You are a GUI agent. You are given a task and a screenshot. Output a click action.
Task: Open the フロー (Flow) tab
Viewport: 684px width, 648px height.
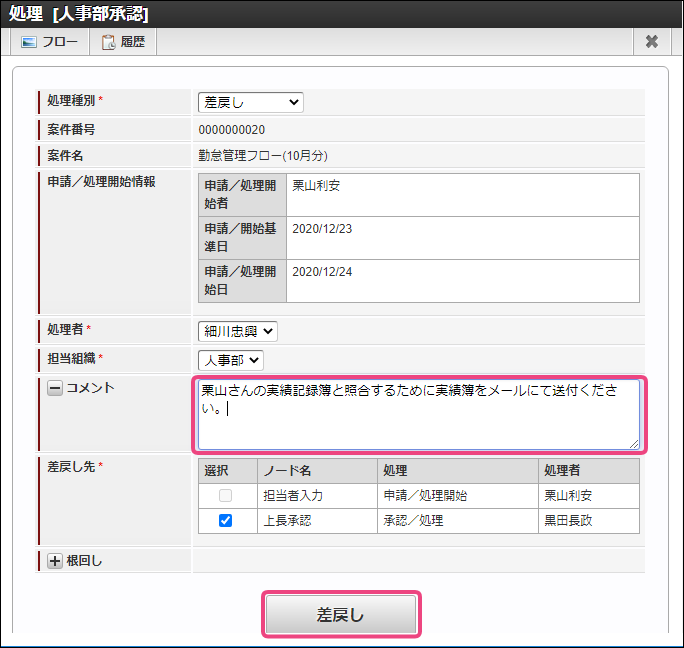[x=49, y=42]
